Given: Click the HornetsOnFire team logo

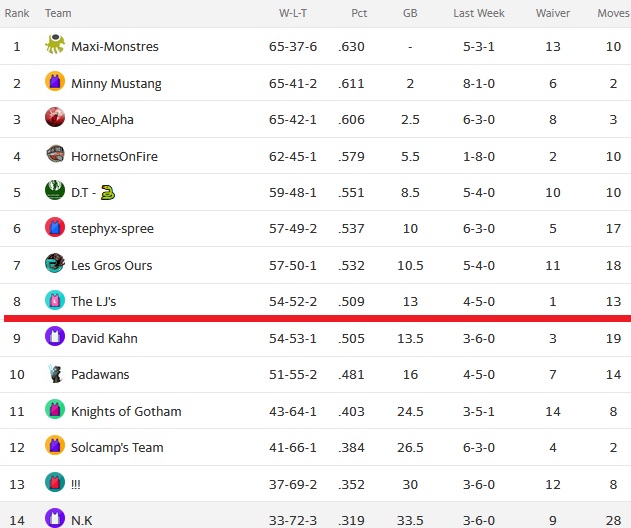Looking at the screenshot, I should (55, 154).
